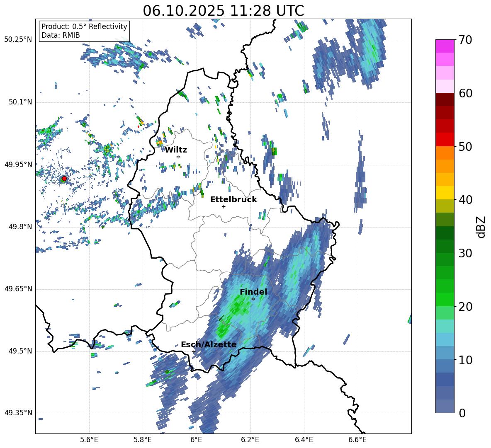Click the colorbar tick label 30
Image resolution: width=491 pixels, height=448 pixels.
465,253
